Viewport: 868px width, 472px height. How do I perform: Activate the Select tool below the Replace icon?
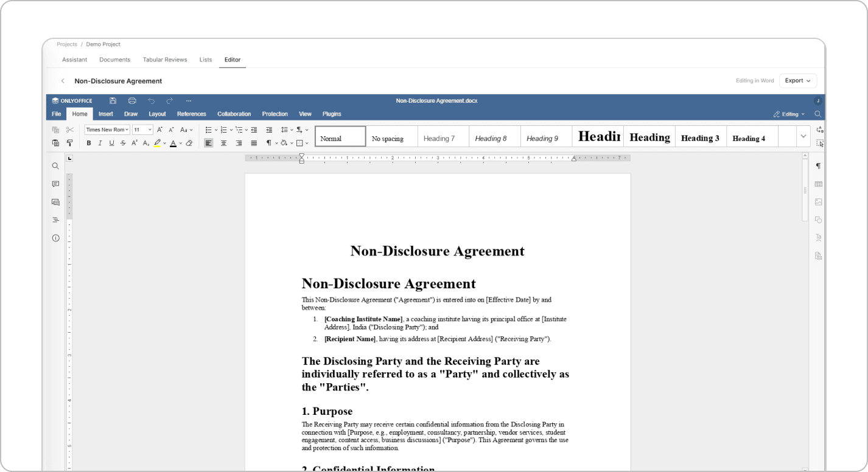[820, 143]
